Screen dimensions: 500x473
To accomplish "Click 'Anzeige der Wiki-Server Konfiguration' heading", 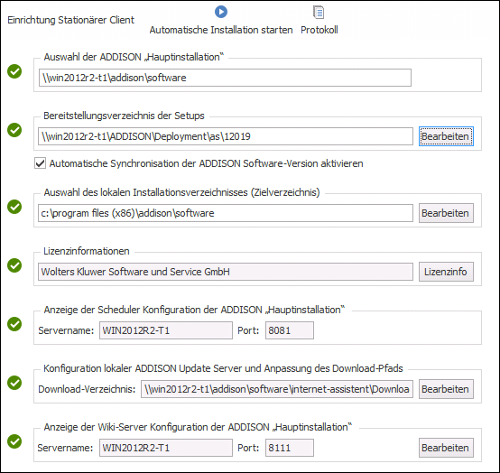I will [x=198, y=427].
